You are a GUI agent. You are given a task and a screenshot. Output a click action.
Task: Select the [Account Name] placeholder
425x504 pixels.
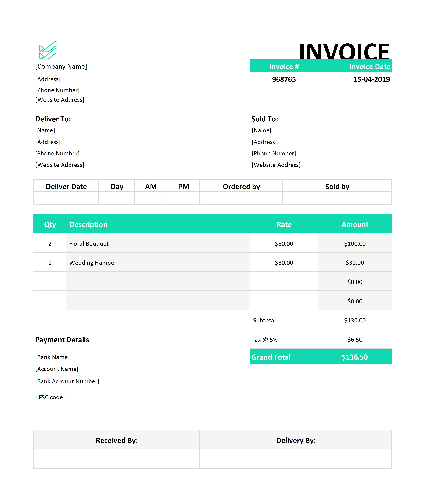click(57, 369)
